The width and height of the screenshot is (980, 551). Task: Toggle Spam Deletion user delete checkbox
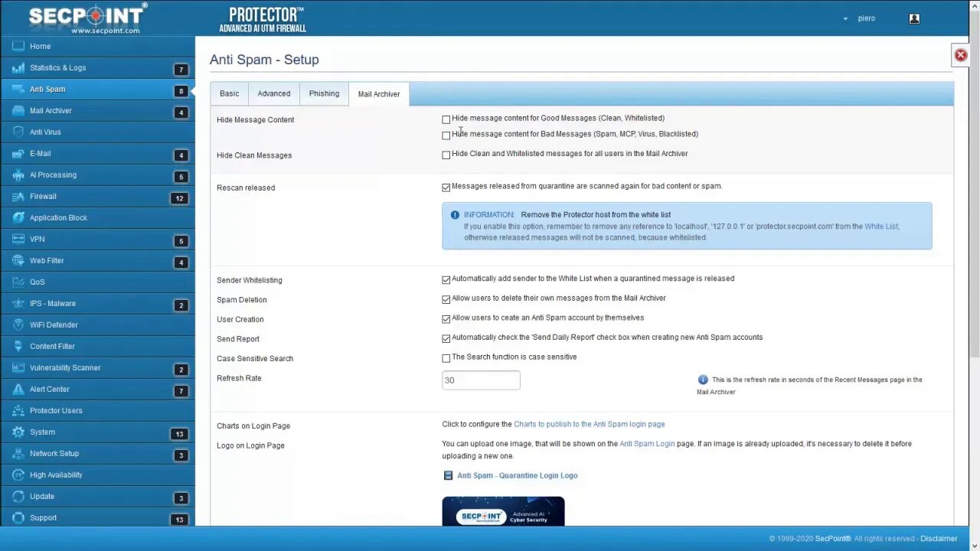click(446, 299)
